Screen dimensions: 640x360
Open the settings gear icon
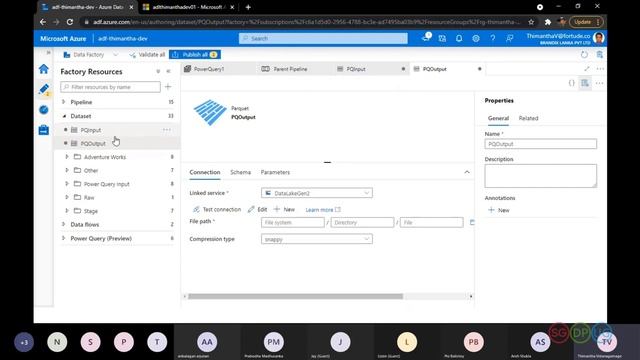[x=476, y=38]
